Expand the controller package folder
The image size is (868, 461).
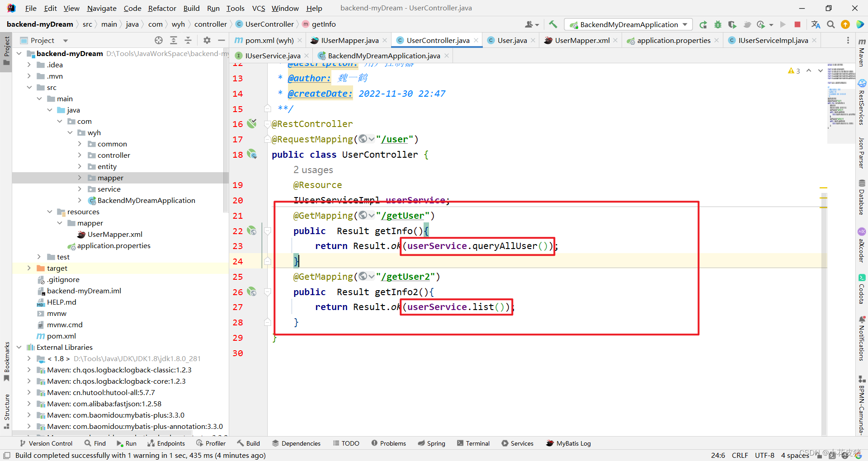point(80,155)
